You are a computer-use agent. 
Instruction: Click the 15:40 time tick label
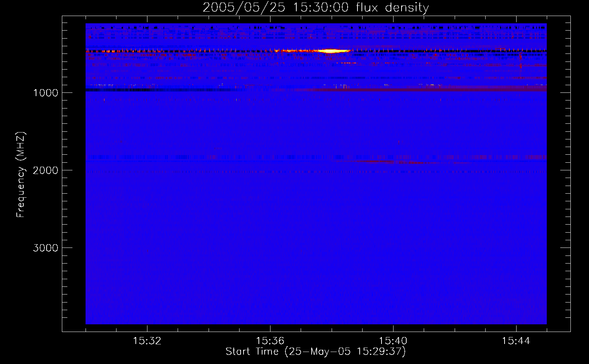pyautogui.click(x=393, y=341)
